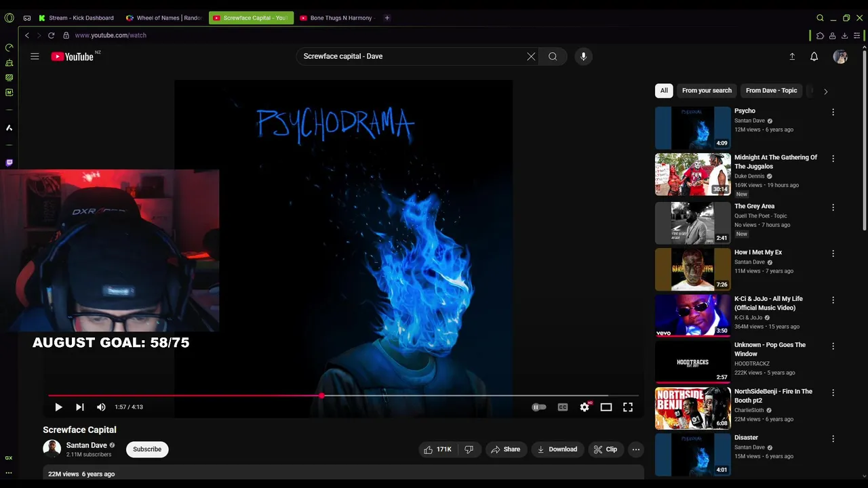The width and height of the screenshot is (868, 488).
Task: Clear the search box with X
Action: point(531,56)
